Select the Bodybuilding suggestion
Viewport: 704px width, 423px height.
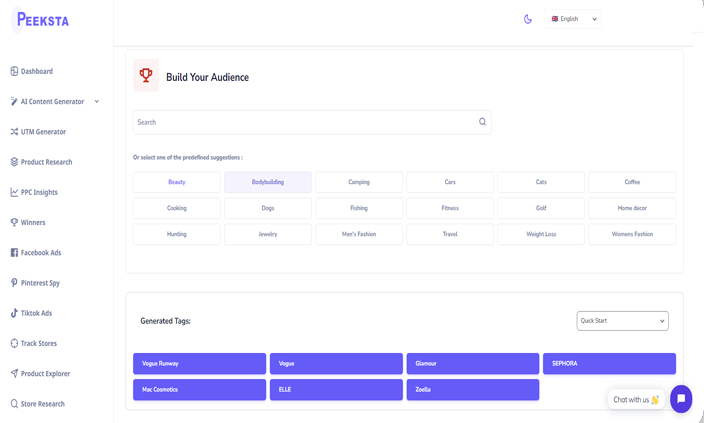268,182
